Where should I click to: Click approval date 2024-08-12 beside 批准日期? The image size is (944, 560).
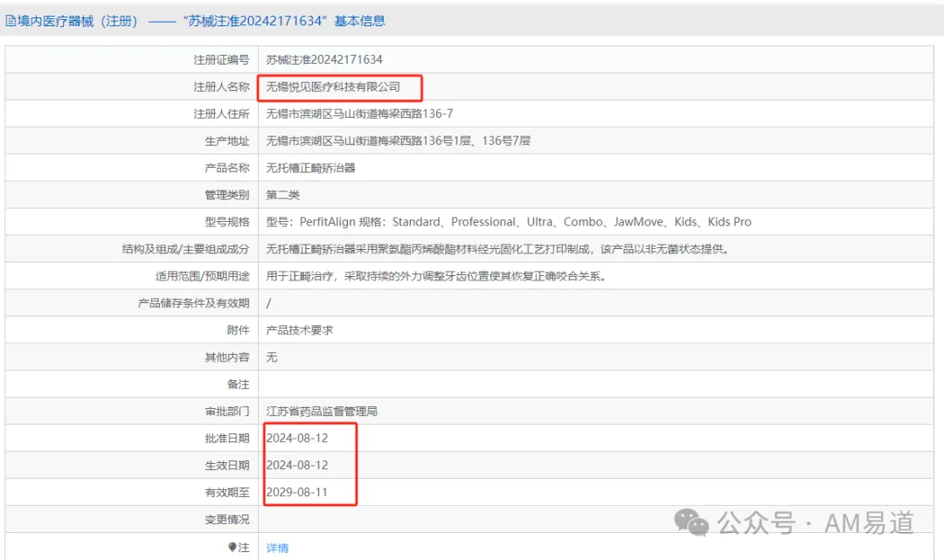tap(297, 439)
